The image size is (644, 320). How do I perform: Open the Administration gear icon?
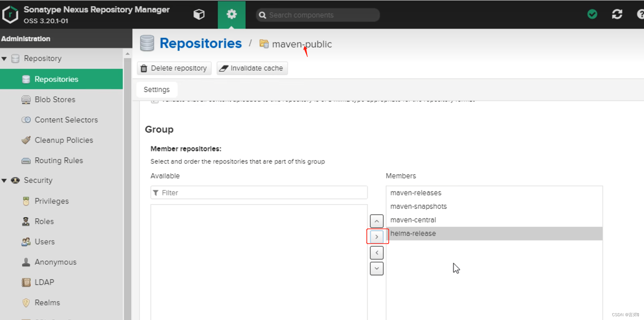pyautogui.click(x=231, y=14)
